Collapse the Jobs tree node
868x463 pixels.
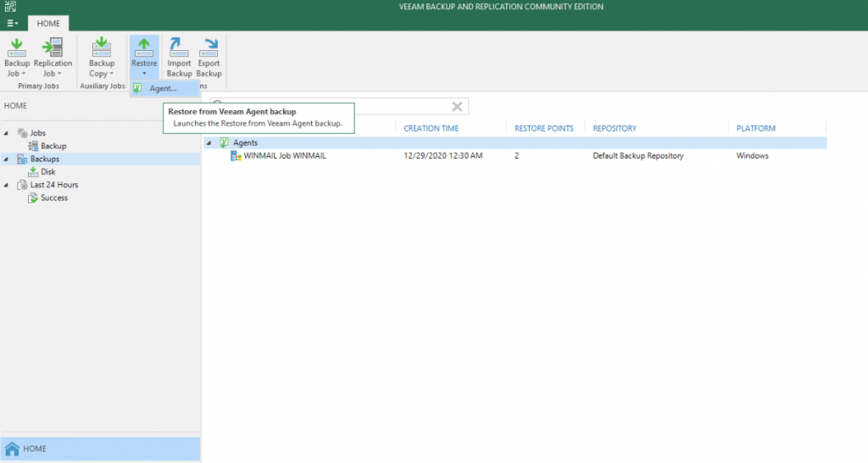(x=7, y=133)
